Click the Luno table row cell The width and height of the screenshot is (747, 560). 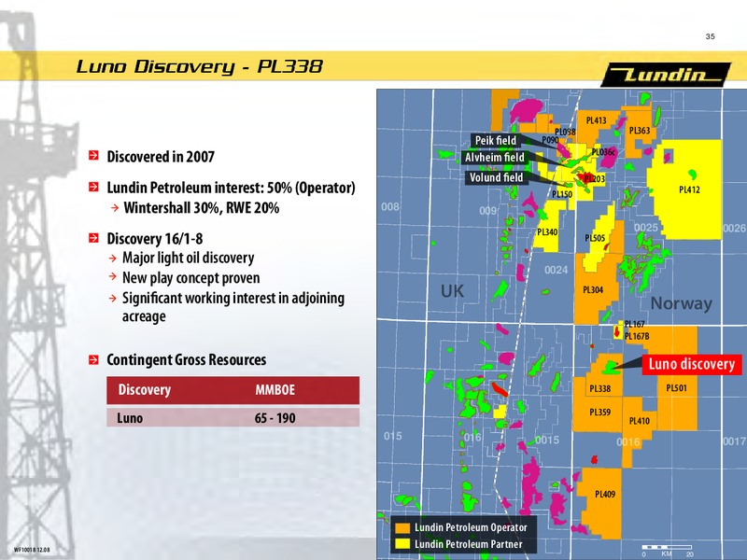coord(130,418)
